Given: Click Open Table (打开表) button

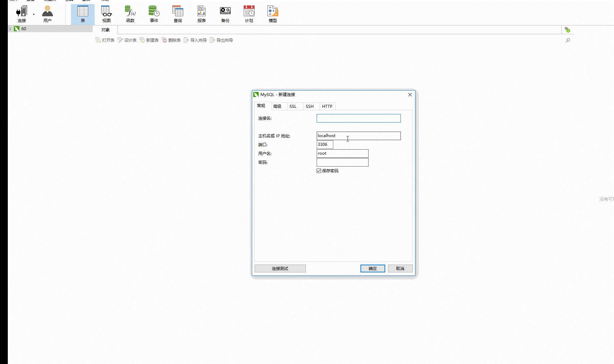Looking at the screenshot, I should click(x=105, y=40).
